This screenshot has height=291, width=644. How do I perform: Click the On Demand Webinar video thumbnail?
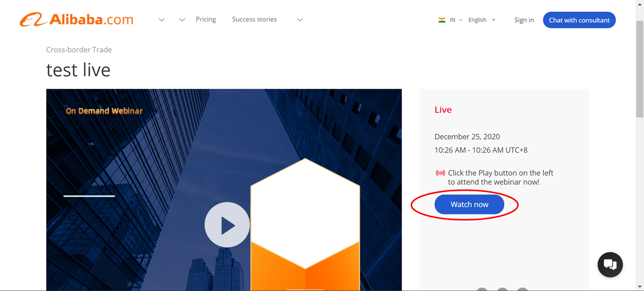coord(224,190)
